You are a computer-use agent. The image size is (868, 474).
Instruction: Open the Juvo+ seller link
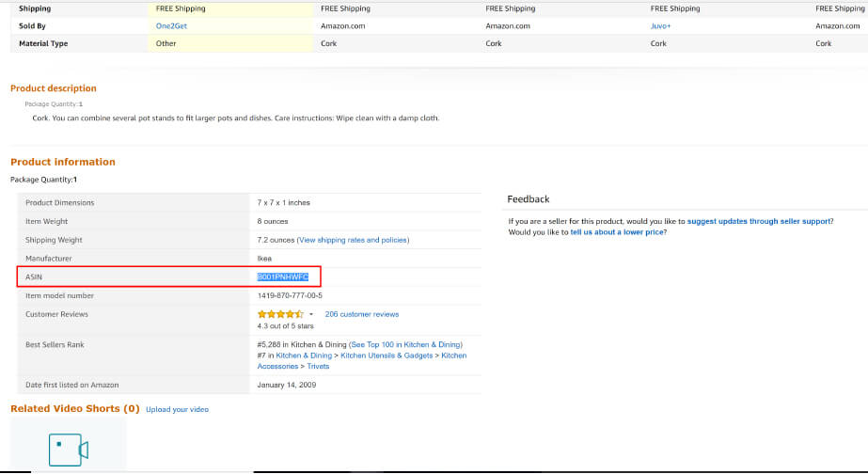660,26
